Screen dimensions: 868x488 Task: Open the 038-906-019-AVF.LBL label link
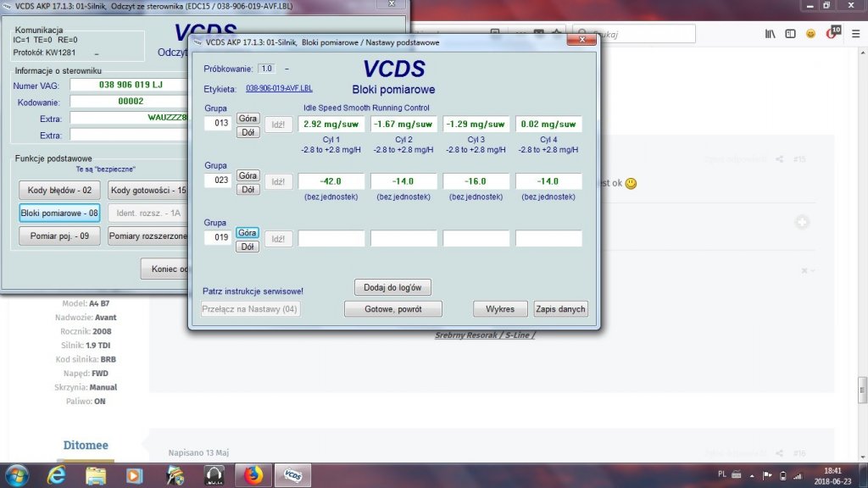coord(279,88)
